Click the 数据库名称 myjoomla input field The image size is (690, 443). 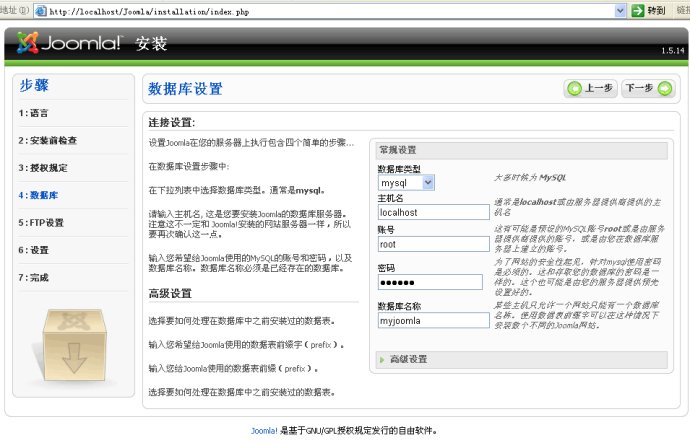click(433, 320)
